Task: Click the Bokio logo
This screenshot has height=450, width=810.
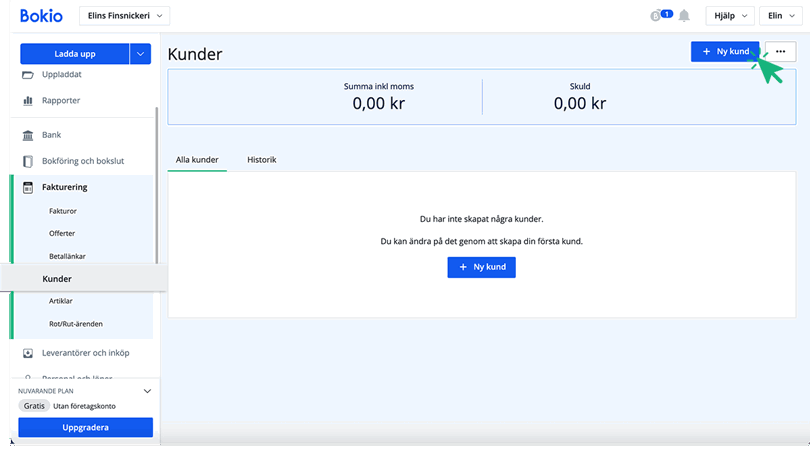Action: [x=41, y=15]
